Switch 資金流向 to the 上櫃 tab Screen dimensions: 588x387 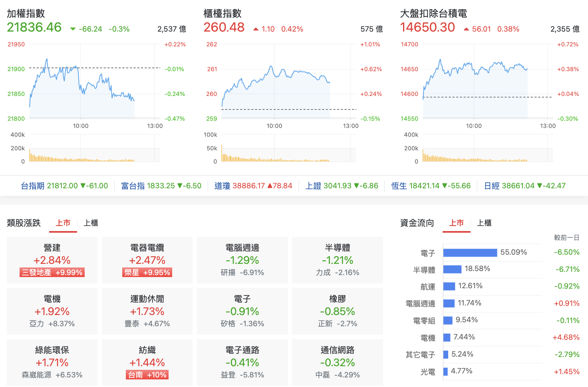click(484, 223)
